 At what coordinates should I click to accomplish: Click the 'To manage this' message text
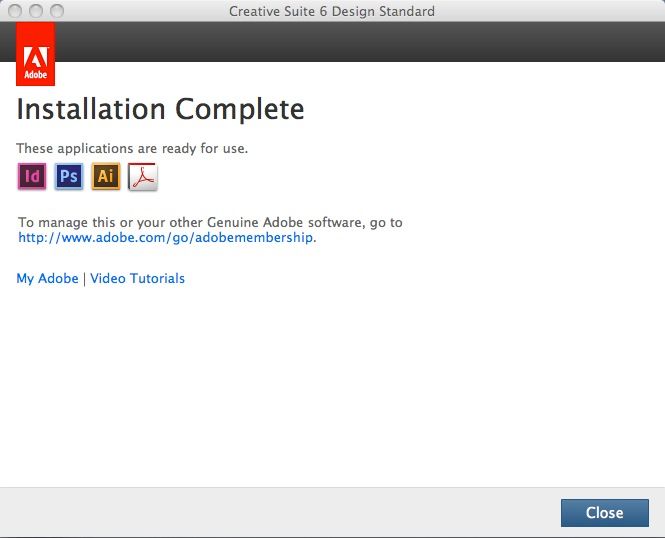(210, 222)
